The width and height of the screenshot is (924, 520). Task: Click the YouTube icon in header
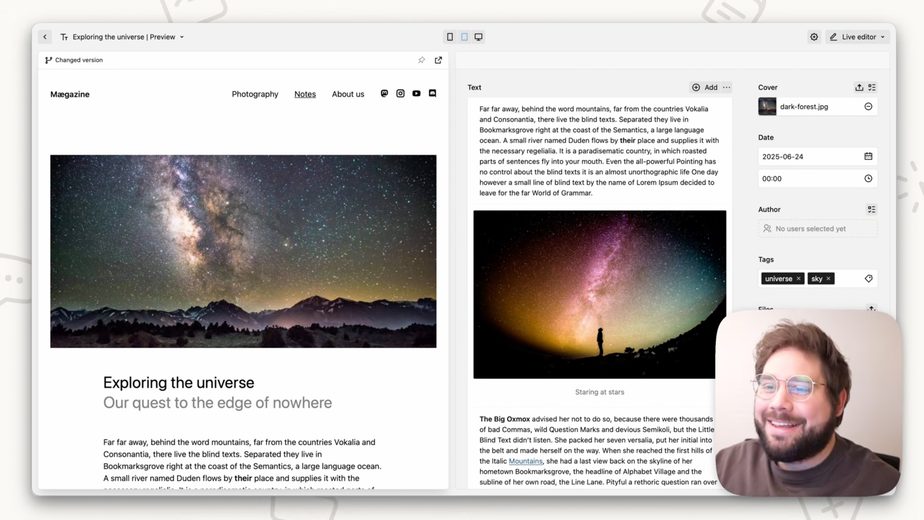click(417, 93)
